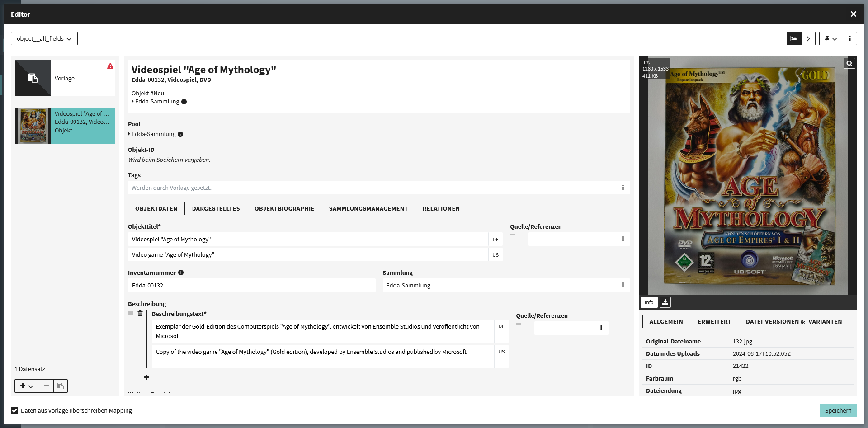Click the image zoom magnifier icon
This screenshot has width=868, height=428.
[x=849, y=64]
